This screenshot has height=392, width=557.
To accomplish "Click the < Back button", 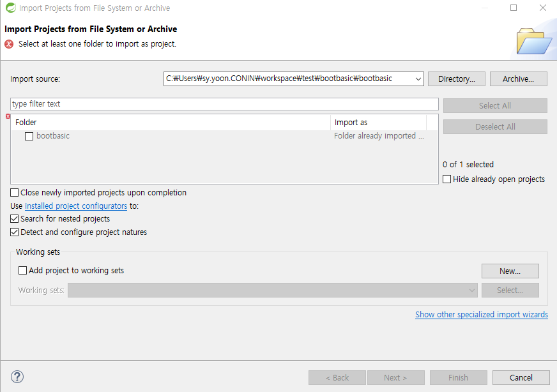I will pos(337,377).
